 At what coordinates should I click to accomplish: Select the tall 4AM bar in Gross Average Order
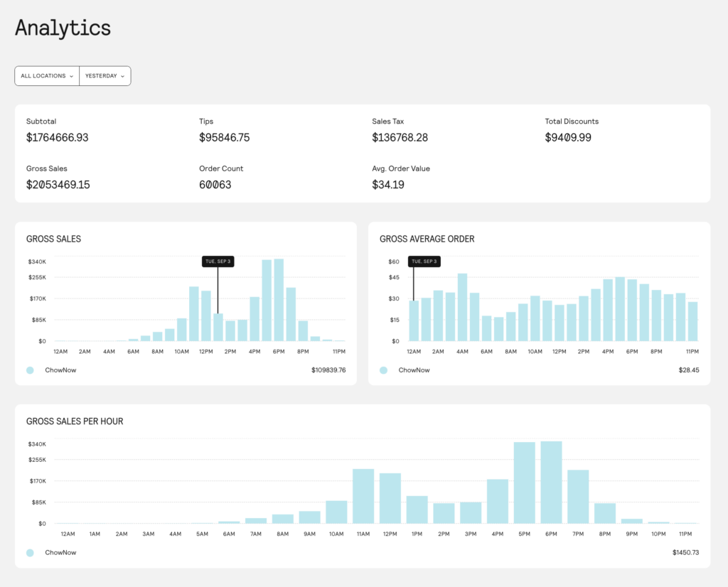[462, 307]
